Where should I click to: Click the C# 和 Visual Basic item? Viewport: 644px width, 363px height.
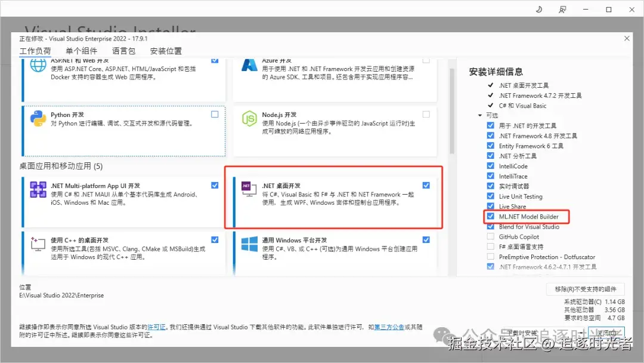click(x=522, y=106)
